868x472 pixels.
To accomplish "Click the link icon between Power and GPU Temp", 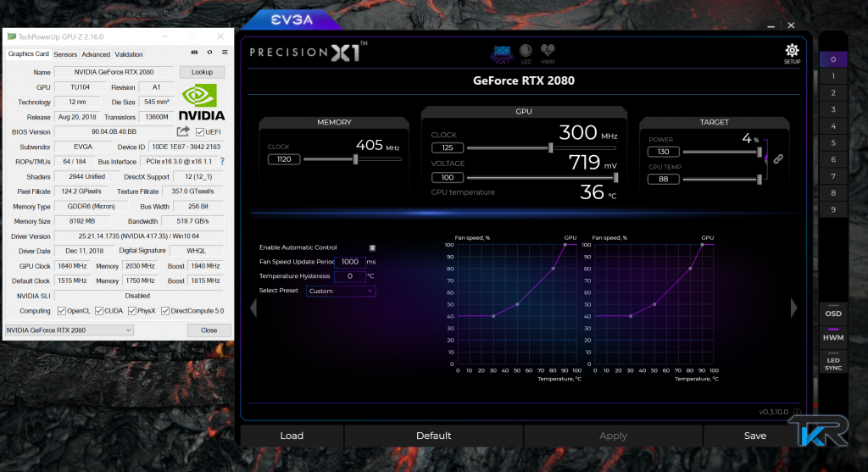I will pos(778,159).
